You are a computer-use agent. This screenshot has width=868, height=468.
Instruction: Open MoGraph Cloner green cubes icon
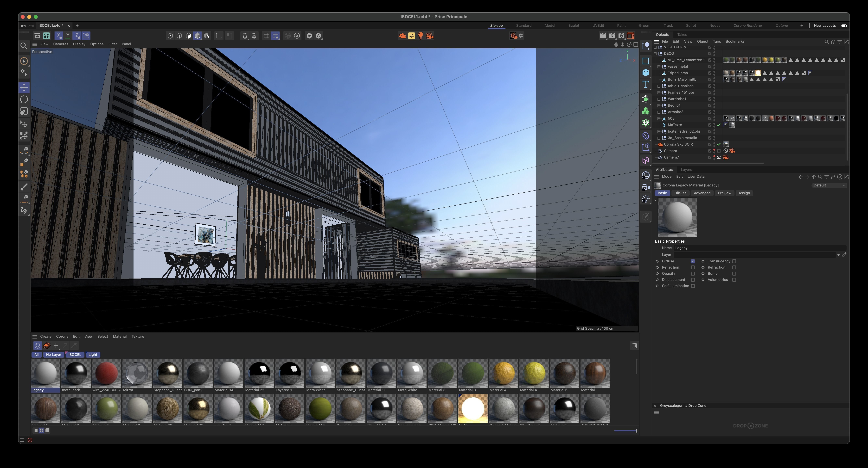click(646, 111)
